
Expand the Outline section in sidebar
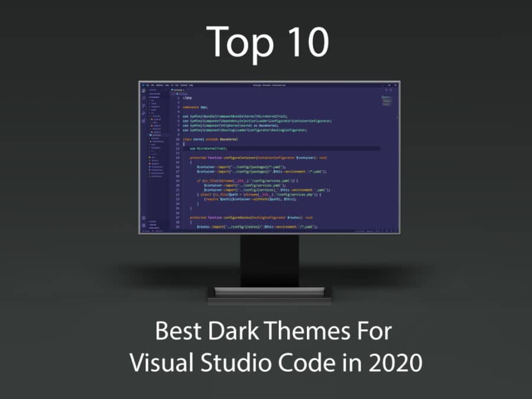(x=153, y=222)
